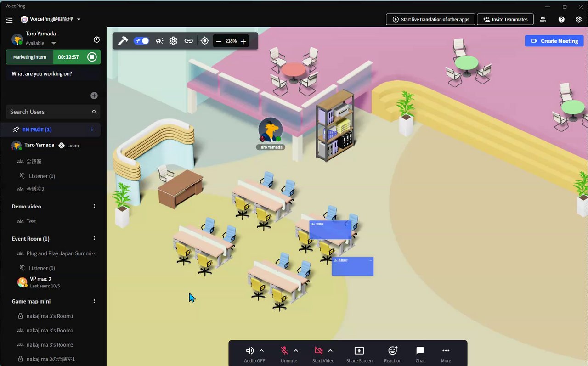Center map on my avatar target icon

205,41
